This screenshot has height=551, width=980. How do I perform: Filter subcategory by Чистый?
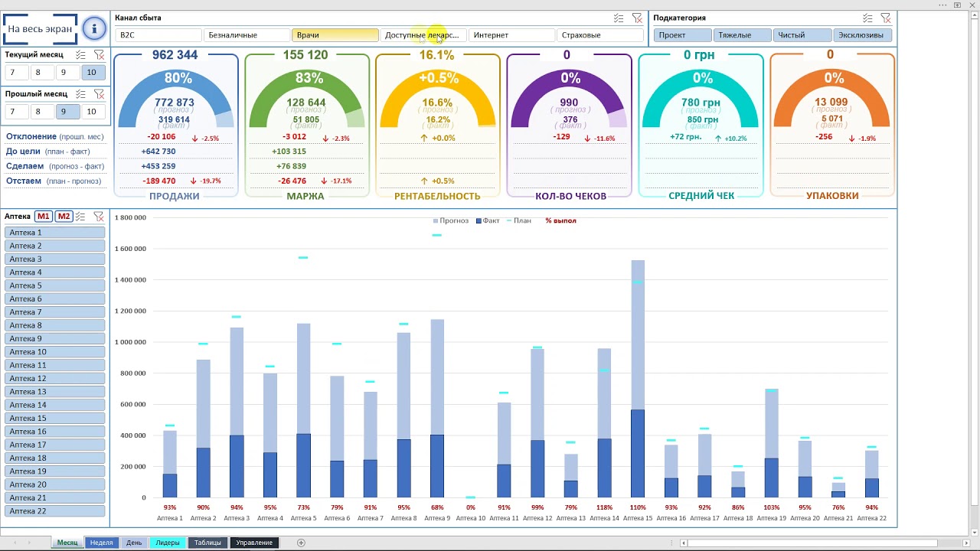(x=802, y=35)
